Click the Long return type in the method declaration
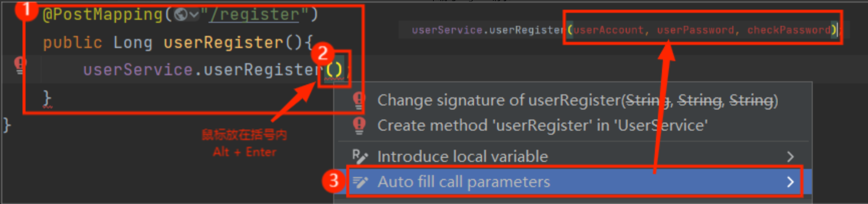Screen dimensions: 868x204 tap(133, 42)
